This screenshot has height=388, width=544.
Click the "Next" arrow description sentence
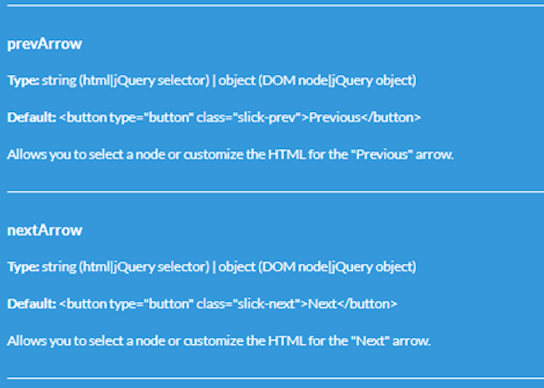(219, 341)
